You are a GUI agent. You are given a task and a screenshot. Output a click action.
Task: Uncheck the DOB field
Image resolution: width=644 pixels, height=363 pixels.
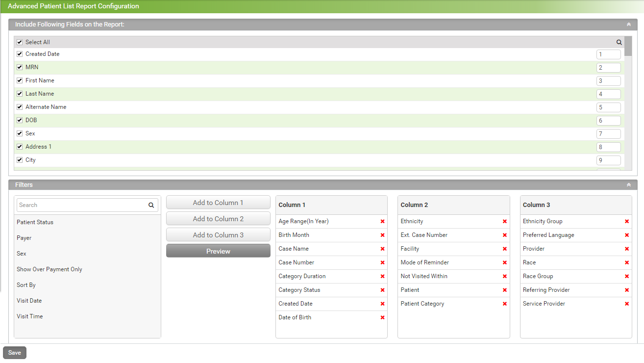click(x=19, y=120)
